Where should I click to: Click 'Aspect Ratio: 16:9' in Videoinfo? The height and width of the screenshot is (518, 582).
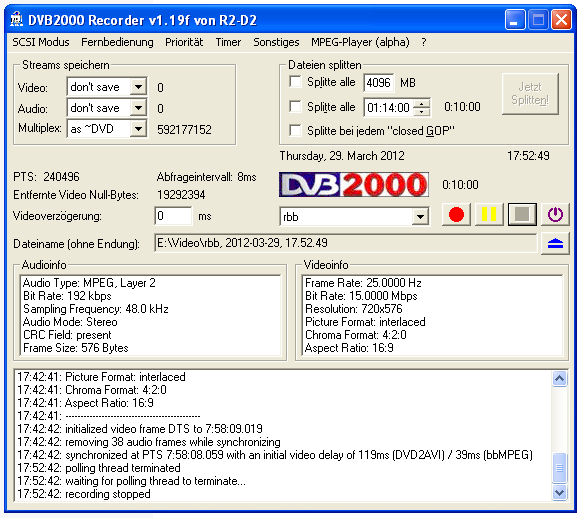(x=349, y=348)
